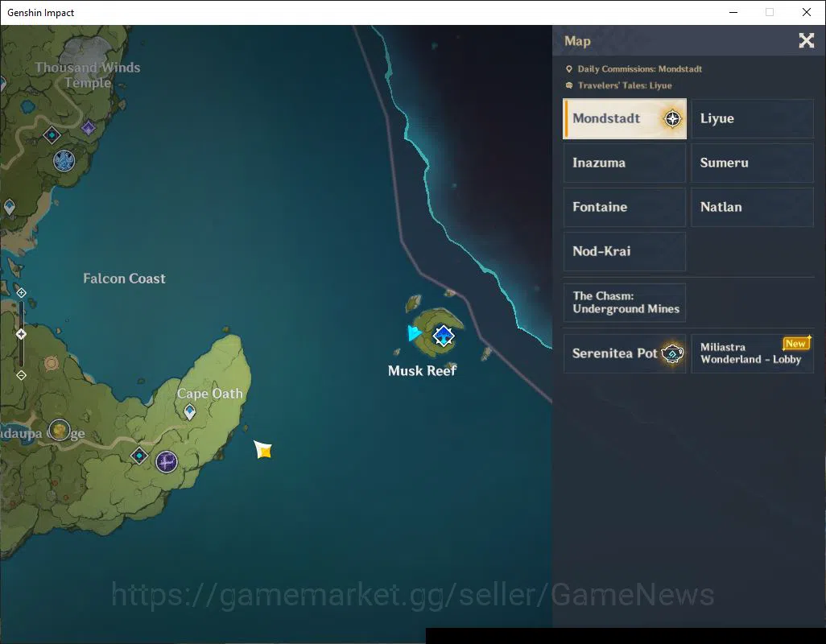Switch map to Liyue
The image size is (826, 644).
pyautogui.click(x=752, y=118)
